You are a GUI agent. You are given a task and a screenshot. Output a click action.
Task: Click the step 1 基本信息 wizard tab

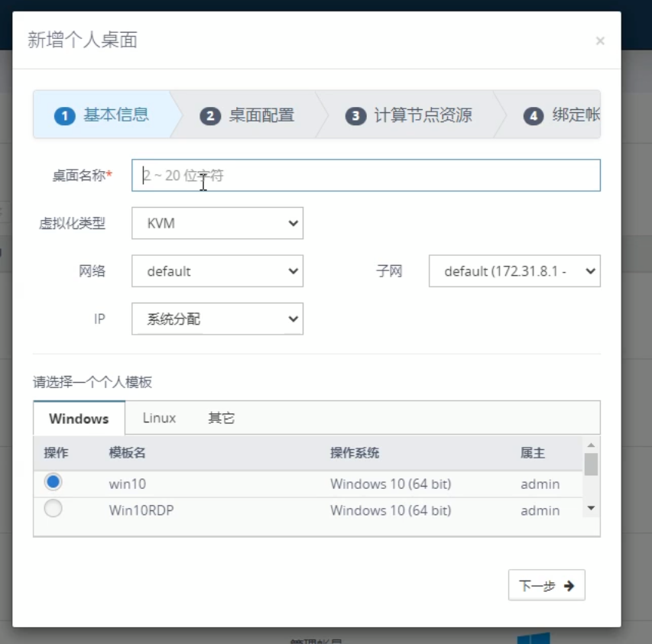point(102,115)
